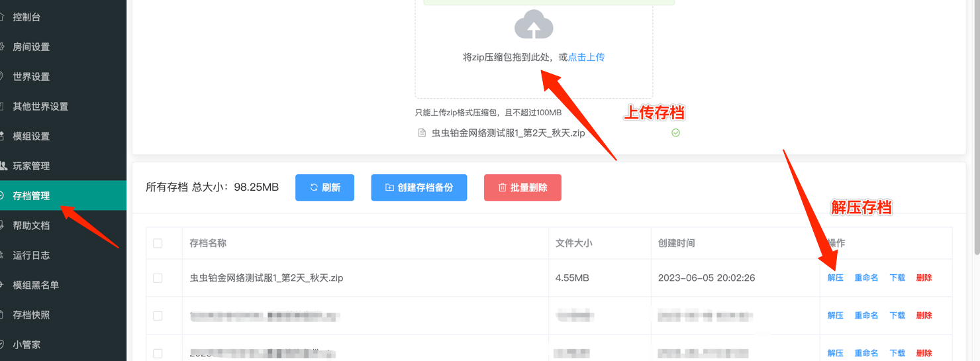Click the cloud upload icon
The image size is (980, 361).
[534, 25]
